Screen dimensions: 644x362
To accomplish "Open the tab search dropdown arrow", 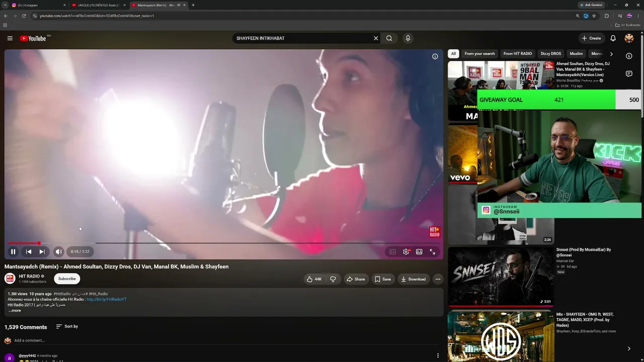I will [5, 5].
